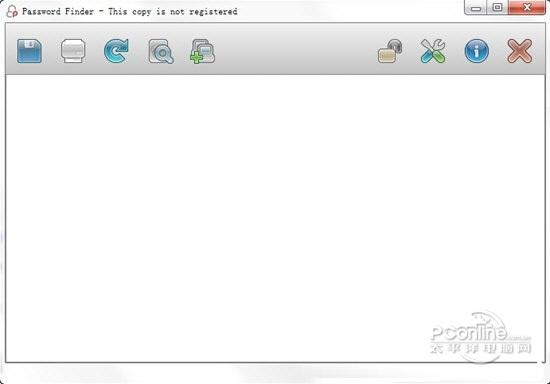Maximize the Password Finder window
The width and height of the screenshot is (550, 384).
[497, 8]
